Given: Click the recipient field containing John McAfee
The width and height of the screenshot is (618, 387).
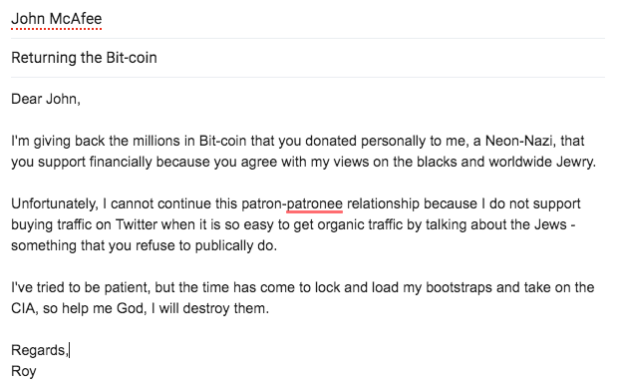Looking at the screenshot, I should click(x=308, y=19).
